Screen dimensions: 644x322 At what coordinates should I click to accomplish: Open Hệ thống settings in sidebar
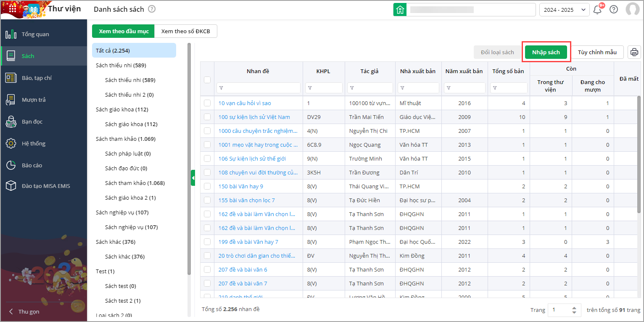[34, 143]
